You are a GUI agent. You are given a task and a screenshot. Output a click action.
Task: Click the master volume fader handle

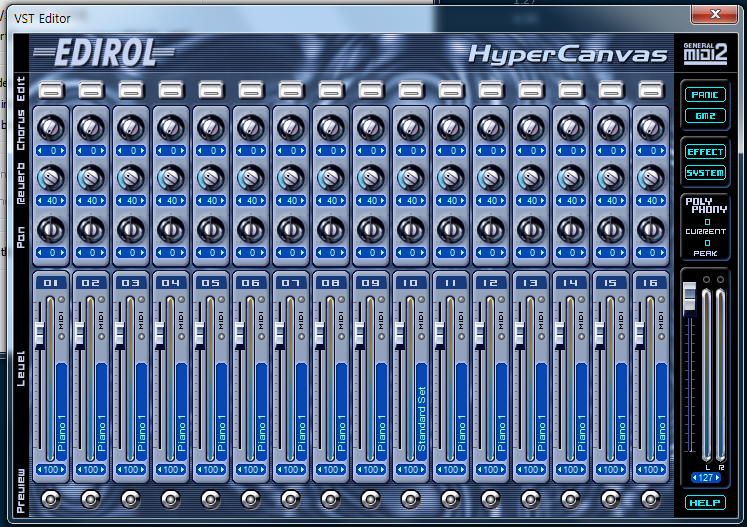689,298
